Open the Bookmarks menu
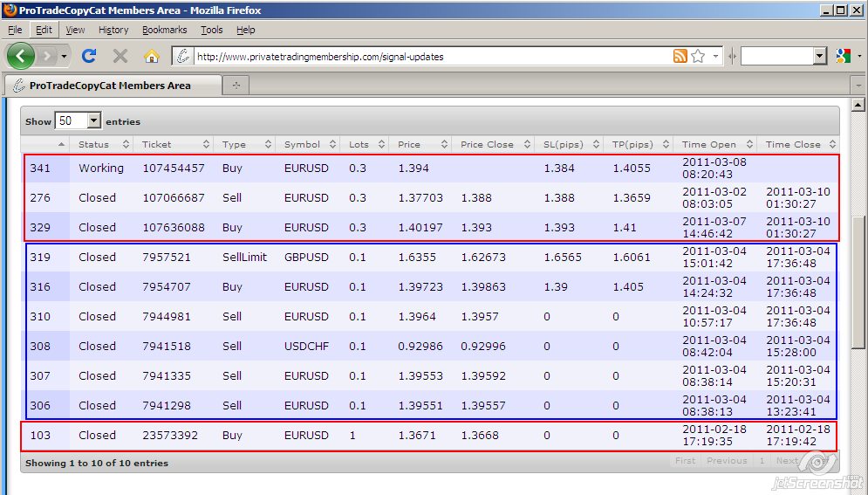This screenshot has width=868, height=495. [x=164, y=30]
